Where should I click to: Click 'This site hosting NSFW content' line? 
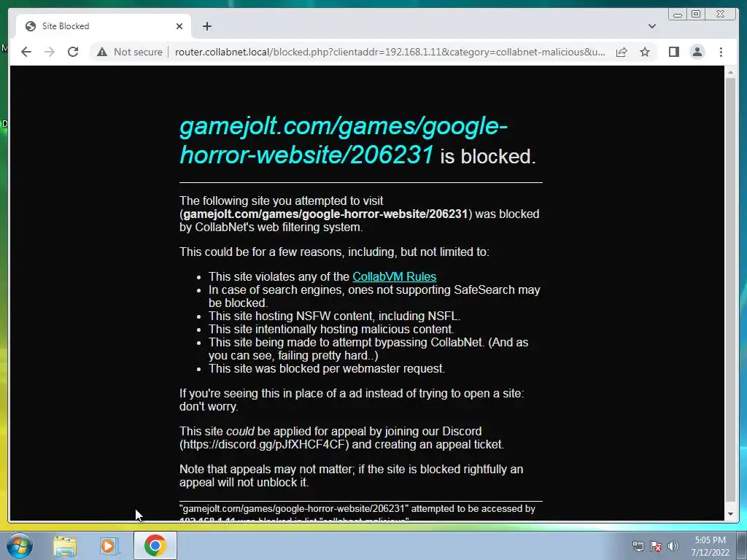pyautogui.click(x=334, y=316)
